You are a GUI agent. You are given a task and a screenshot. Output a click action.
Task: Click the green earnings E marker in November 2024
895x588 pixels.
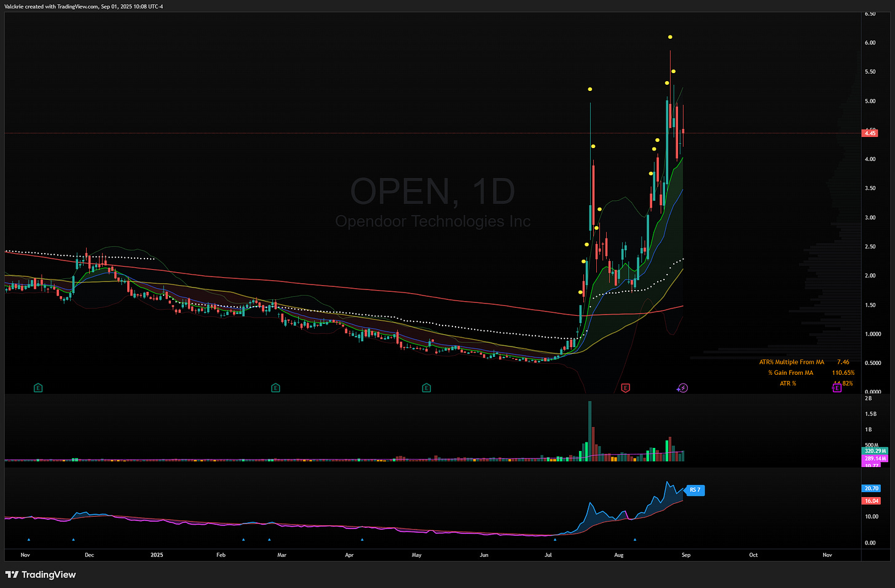click(x=38, y=388)
